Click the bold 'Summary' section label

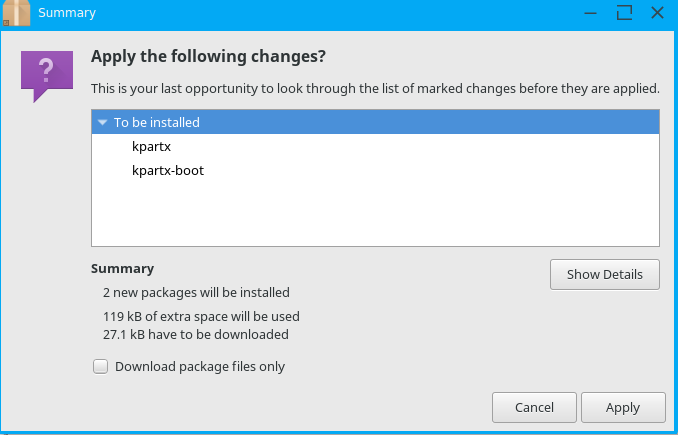coord(122,269)
